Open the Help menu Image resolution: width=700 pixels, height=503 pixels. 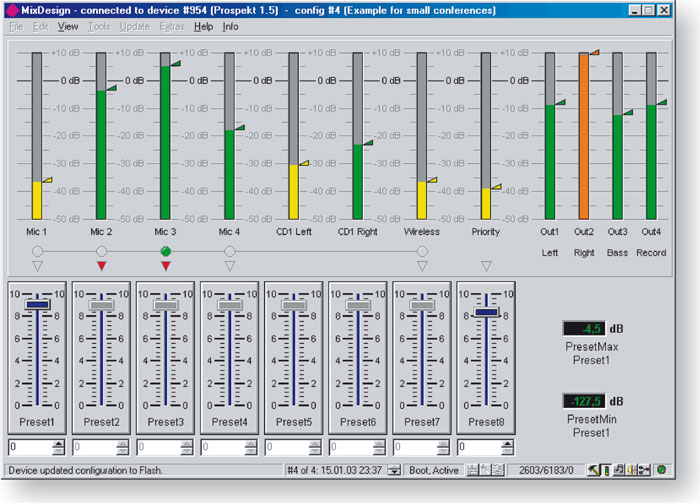tap(204, 27)
